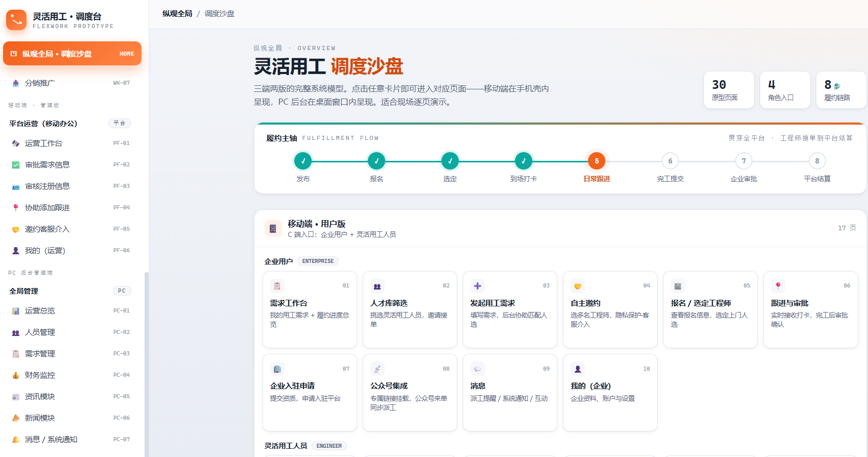Image resolution: width=868 pixels, height=457 pixels.
Task: Click 平台运营（移动办公）group heading
Action: tap(43, 123)
